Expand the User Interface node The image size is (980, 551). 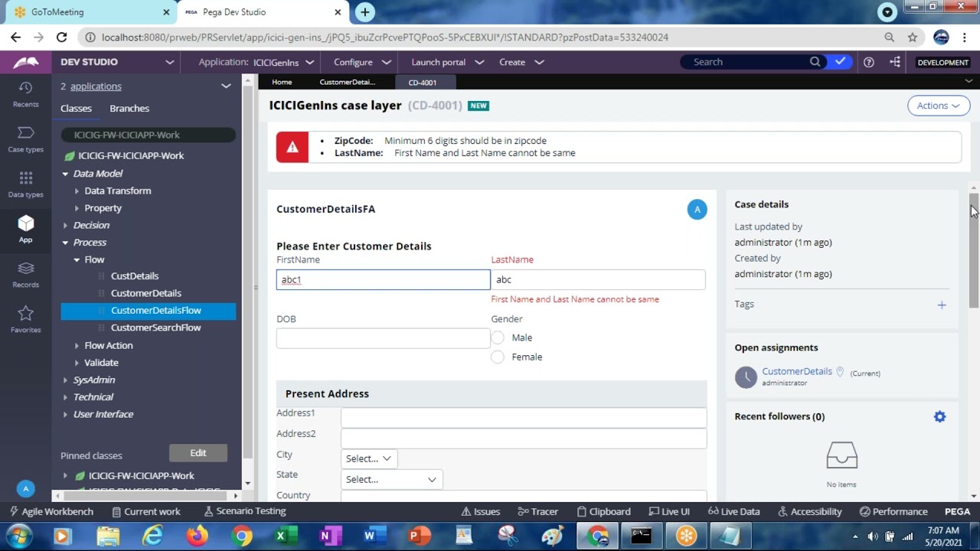tap(65, 415)
